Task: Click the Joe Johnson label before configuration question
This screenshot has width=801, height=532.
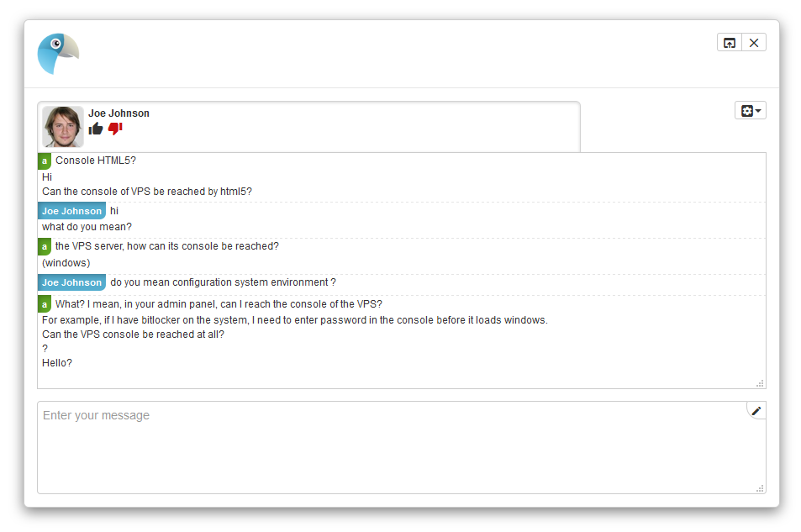Action: point(71,282)
